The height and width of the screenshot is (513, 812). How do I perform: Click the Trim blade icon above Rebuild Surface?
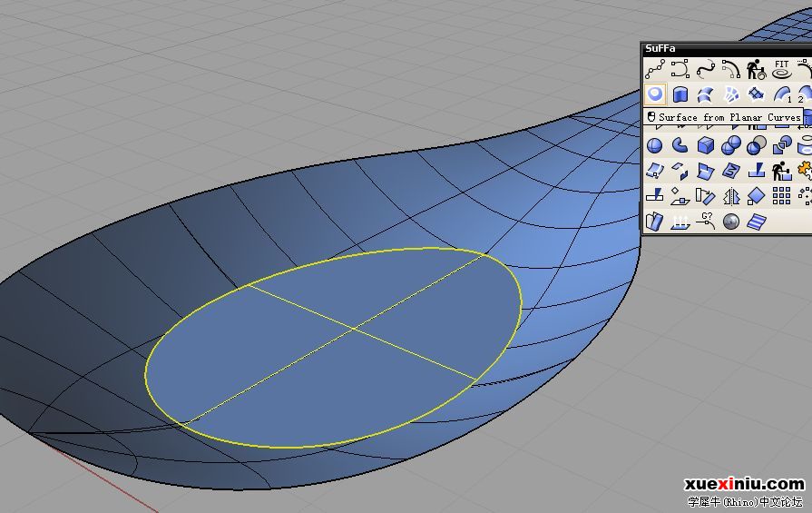[x=756, y=171]
